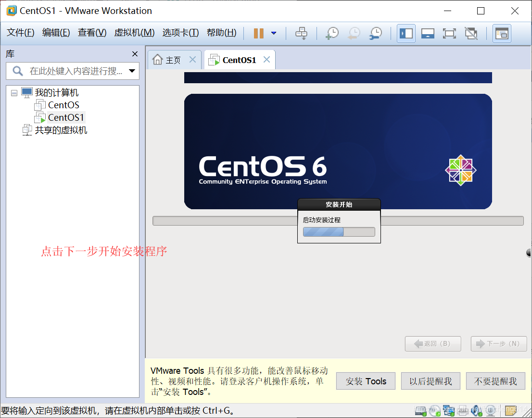Pause the running virtual machine
Screen dimensions: 532x418
[x=258, y=33]
